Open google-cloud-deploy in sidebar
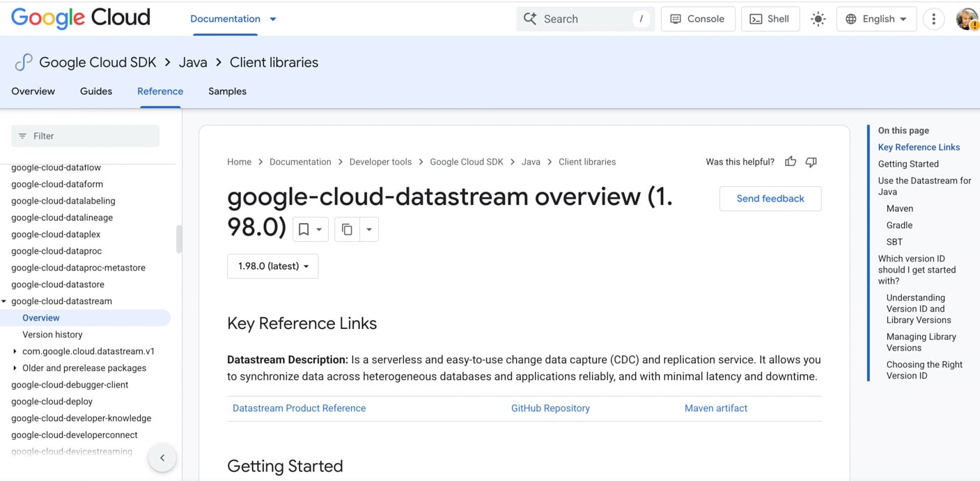Screen dimensions: 980x481 tap(52, 402)
